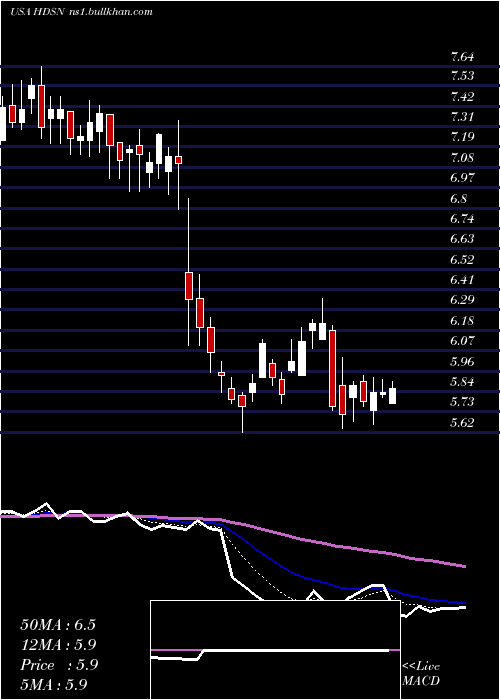Click the 6.8 price axis label
The height and width of the screenshot is (700, 500).
point(458,198)
